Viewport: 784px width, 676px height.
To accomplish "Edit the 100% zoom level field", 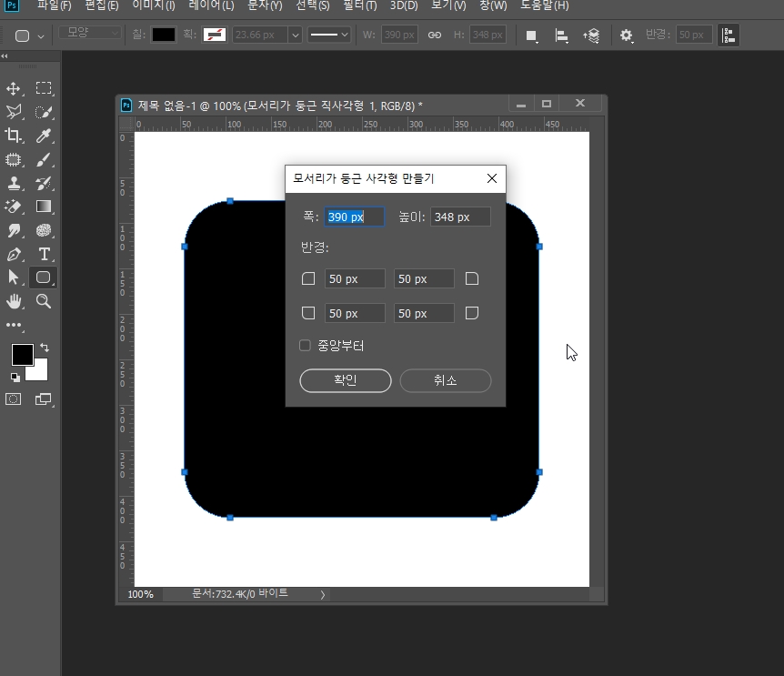I will point(140,594).
